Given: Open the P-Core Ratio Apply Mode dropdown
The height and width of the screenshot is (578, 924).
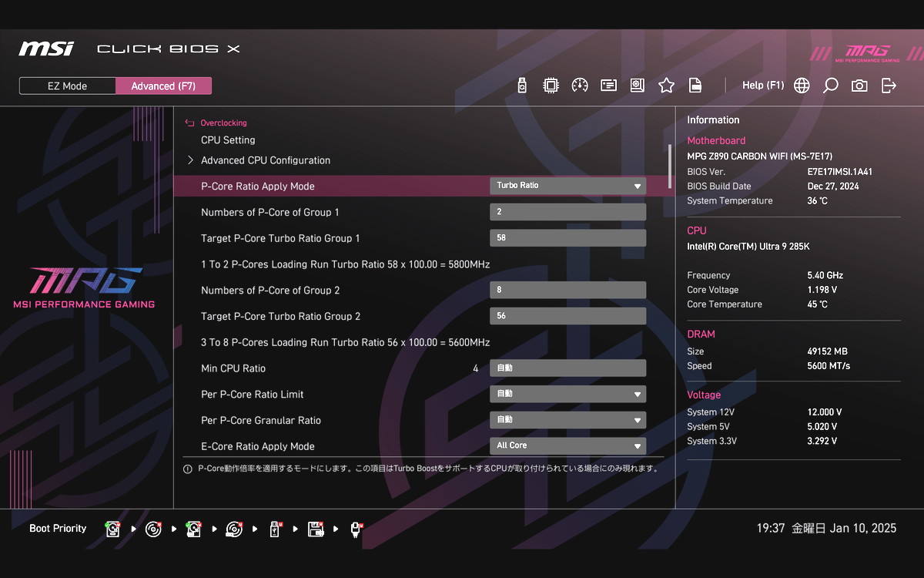Looking at the screenshot, I should (x=567, y=186).
